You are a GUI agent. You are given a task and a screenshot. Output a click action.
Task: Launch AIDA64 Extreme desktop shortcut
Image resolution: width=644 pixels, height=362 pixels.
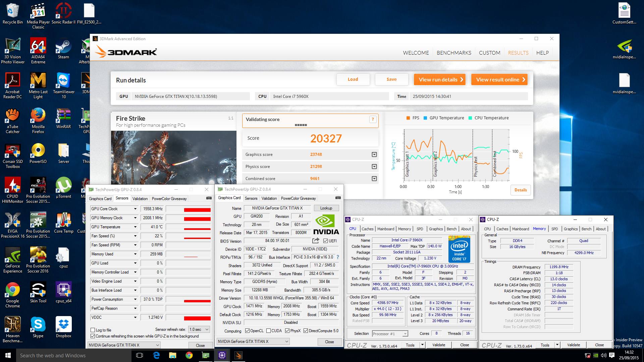tap(38, 51)
